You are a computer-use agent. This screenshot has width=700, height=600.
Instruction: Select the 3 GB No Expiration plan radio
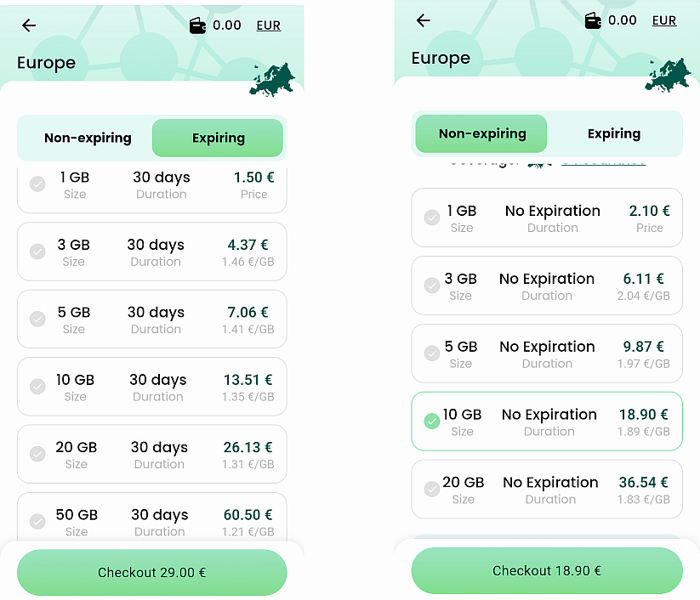(432, 286)
